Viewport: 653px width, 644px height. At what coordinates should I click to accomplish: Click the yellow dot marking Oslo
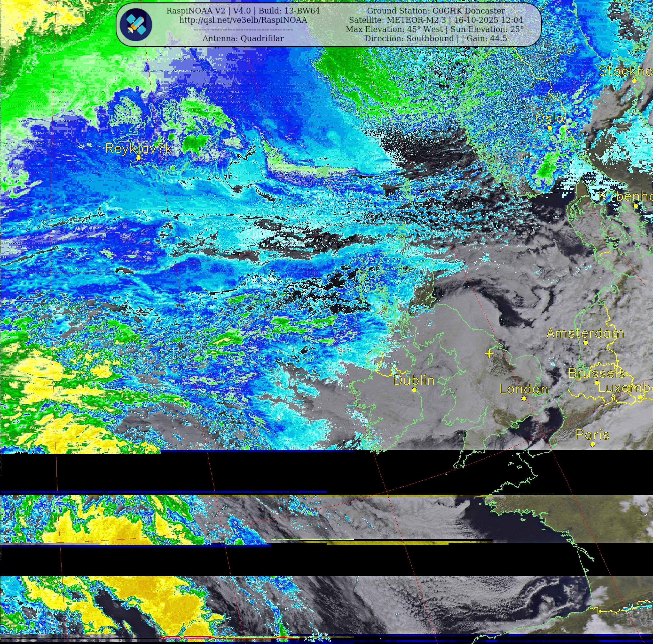550,128
